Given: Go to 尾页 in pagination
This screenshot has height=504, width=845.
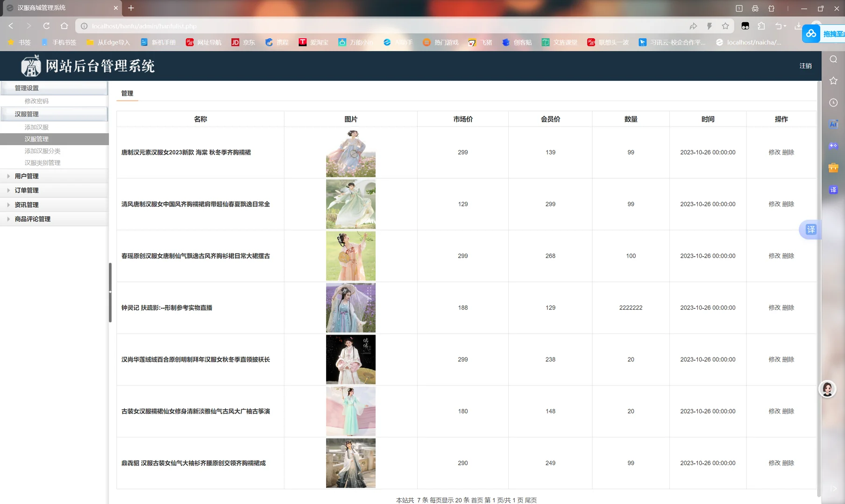Looking at the screenshot, I should coord(531,500).
